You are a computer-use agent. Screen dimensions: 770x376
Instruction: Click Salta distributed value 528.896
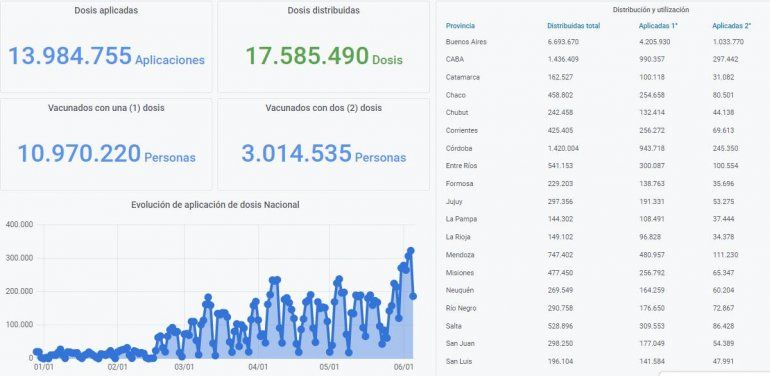561,325
